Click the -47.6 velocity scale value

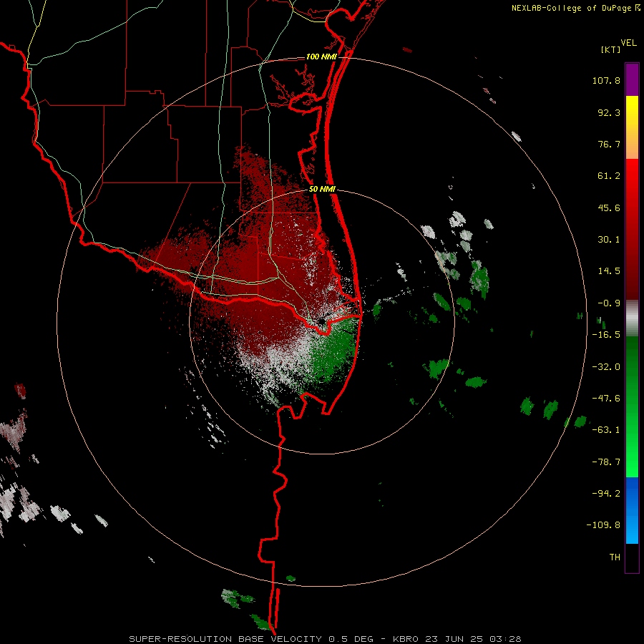(x=606, y=399)
